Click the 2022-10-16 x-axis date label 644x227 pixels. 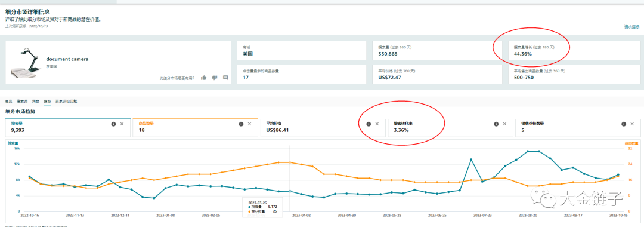coord(29,215)
